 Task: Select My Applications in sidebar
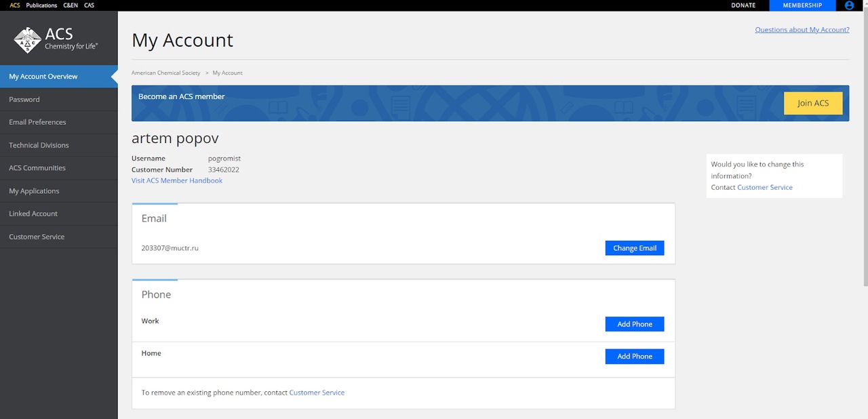pos(59,191)
